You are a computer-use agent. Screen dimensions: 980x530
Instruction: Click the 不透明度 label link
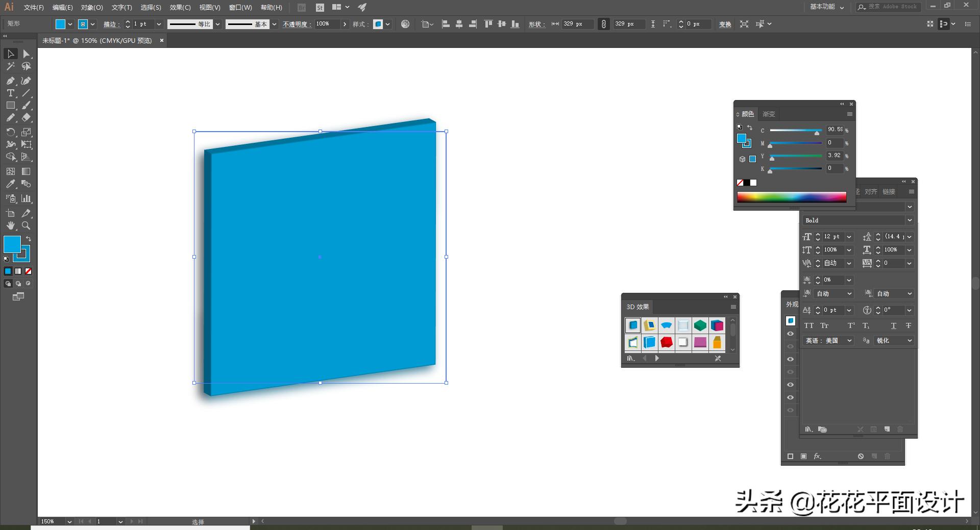click(297, 24)
